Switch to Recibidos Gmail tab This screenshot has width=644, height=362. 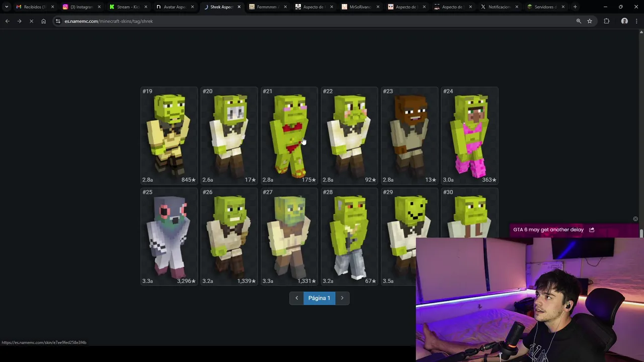coord(35,7)
